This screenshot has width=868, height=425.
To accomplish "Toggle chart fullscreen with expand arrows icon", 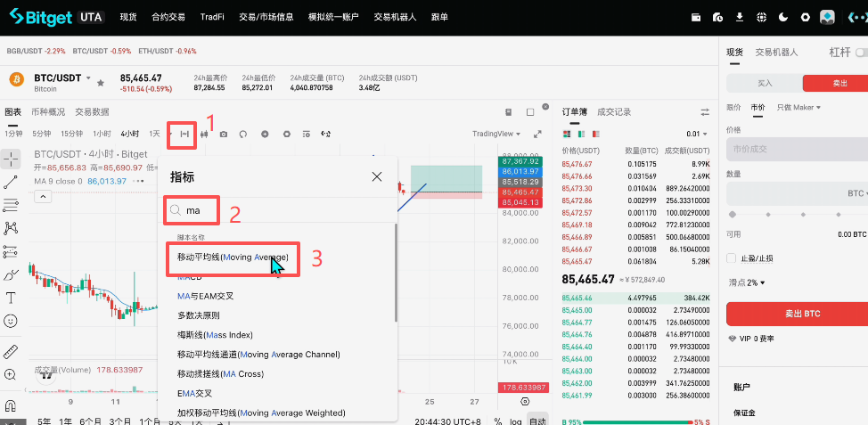I will click(x=537, y=134).
